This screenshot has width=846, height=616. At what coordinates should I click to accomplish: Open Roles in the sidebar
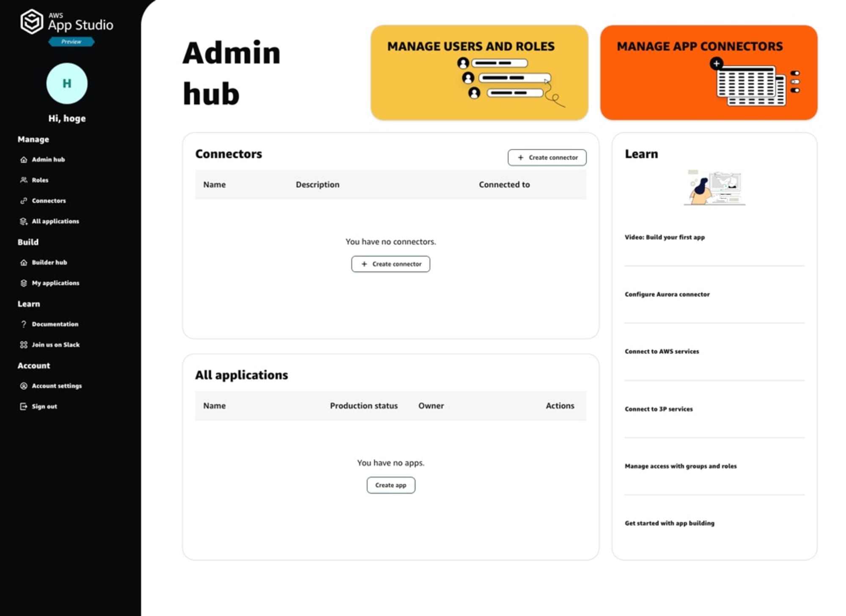(40, 180)
